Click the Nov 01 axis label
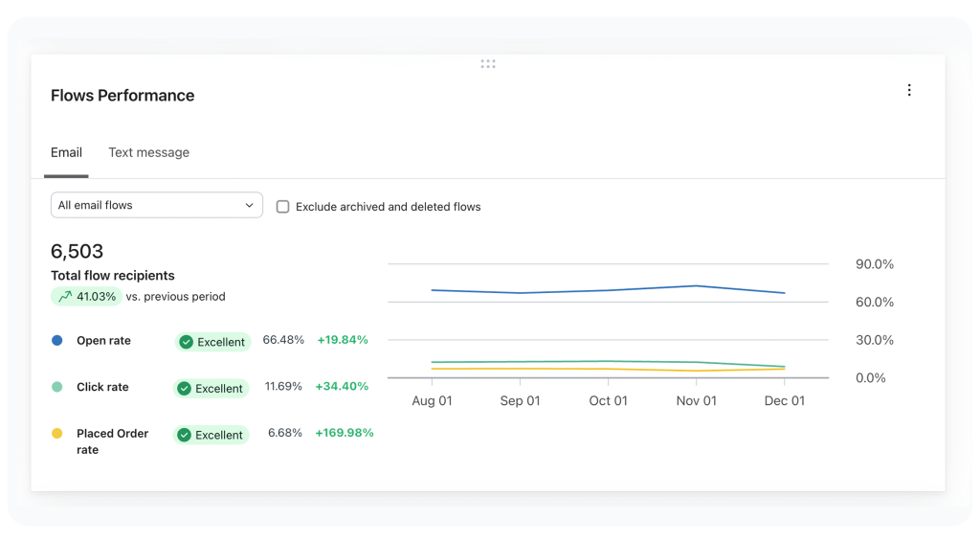Screen dimensions: 980x542 697,400
